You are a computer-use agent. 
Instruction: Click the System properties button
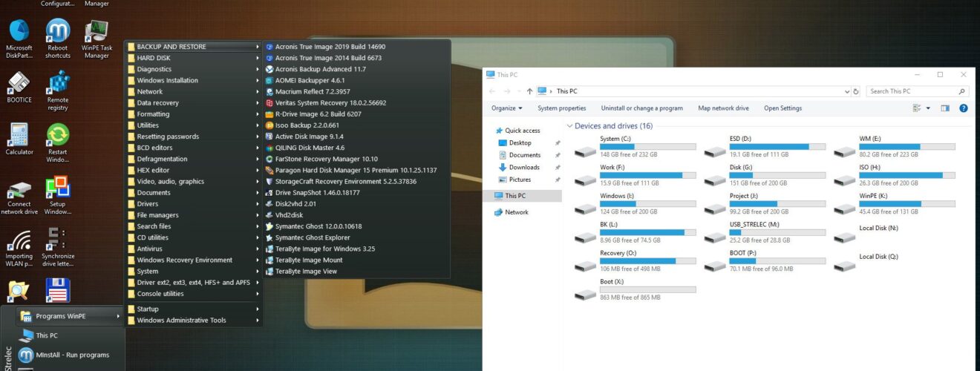tap(561, 108)
